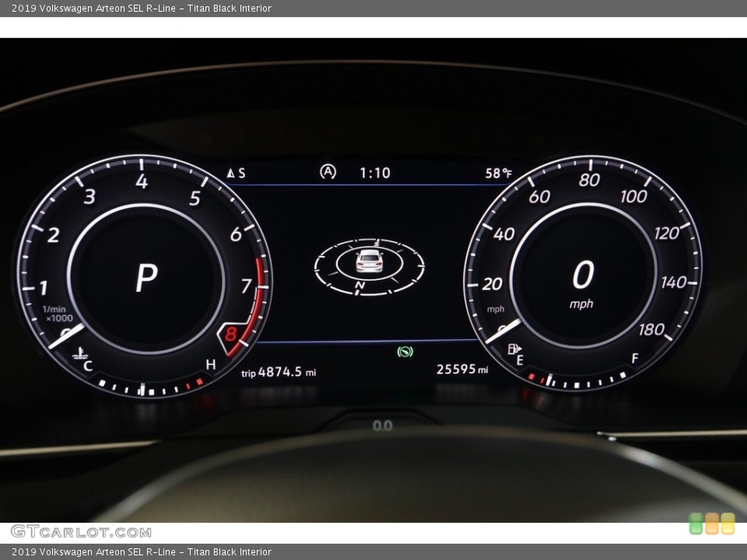Image resolution: width=747 pixels, height=560 pixels.
Task: Click the odometer 25595 mi value
Action: (x=462, y=369)
